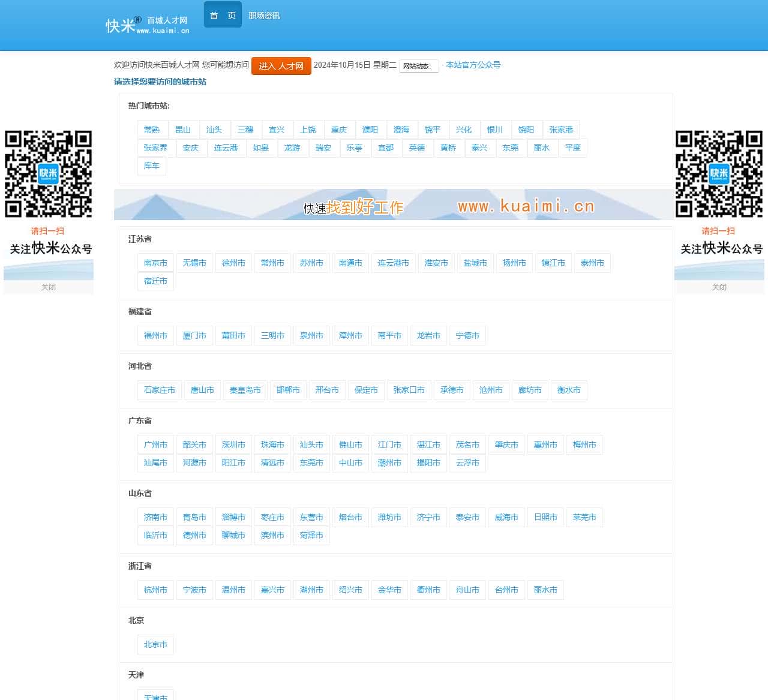Viewport: 768px width, 700px height.
Task: Open the 首页 navigation tab
Action: 223,16
